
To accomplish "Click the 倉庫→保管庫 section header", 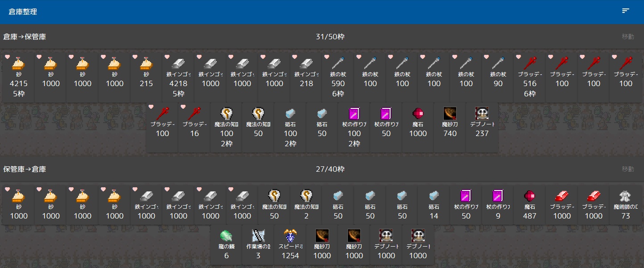I will coord(25,37).
